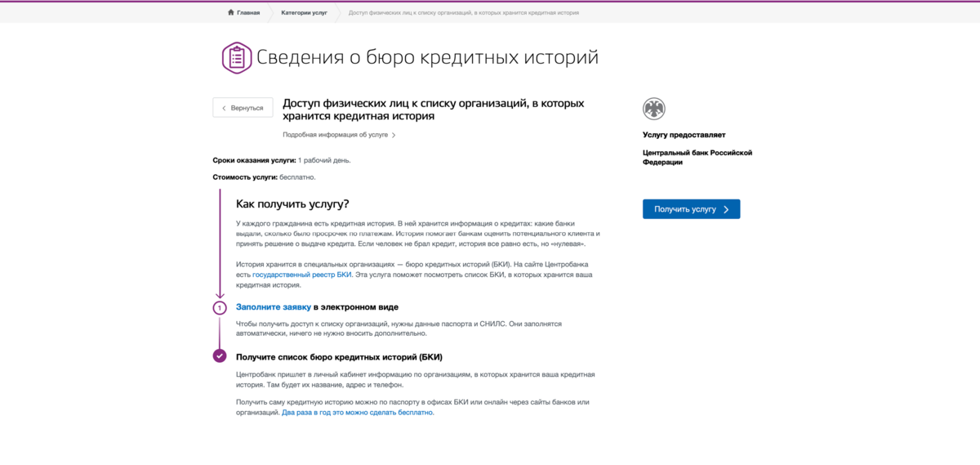Open the государственный реестр БКИ link
The image size is (980, 465).
(x=302, y=275)
